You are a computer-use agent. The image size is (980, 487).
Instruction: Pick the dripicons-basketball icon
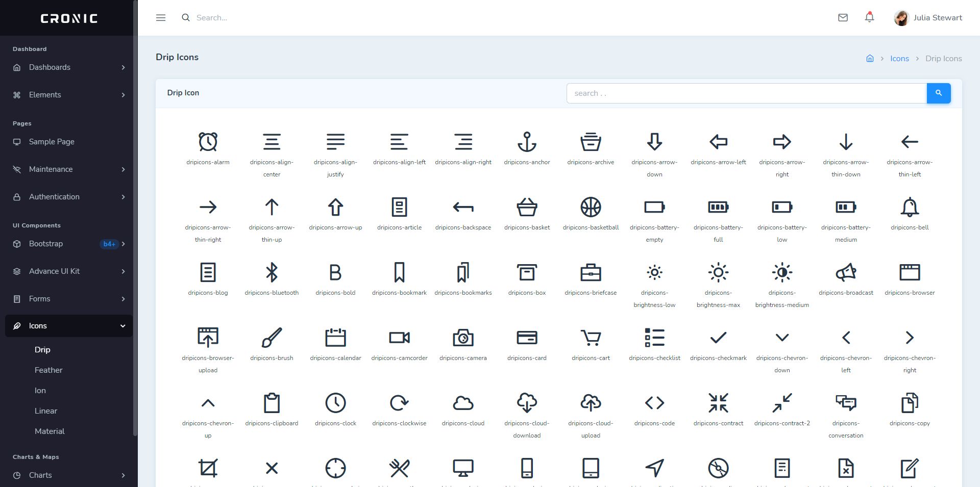click(x=591, y=207)
